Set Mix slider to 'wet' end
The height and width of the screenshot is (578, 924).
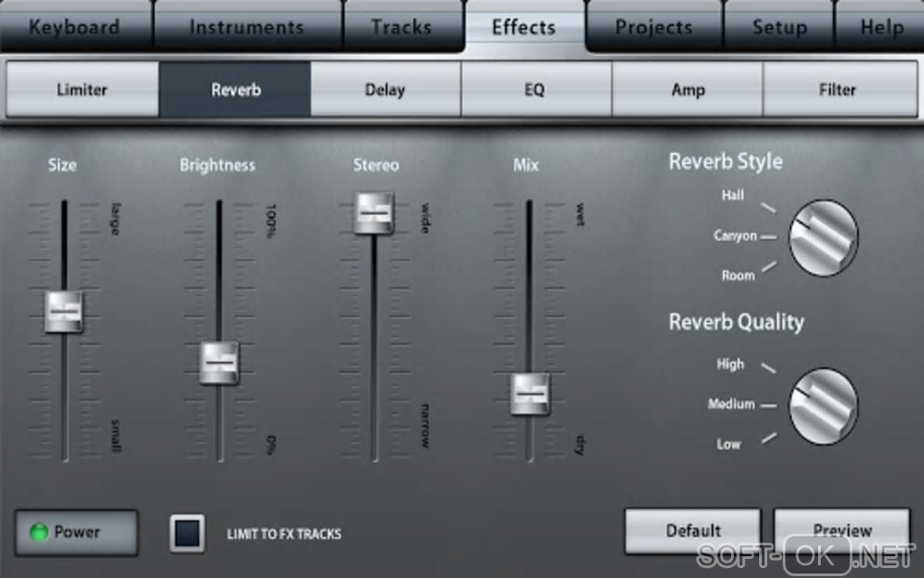pyautogui.click(x=581, y=215)
